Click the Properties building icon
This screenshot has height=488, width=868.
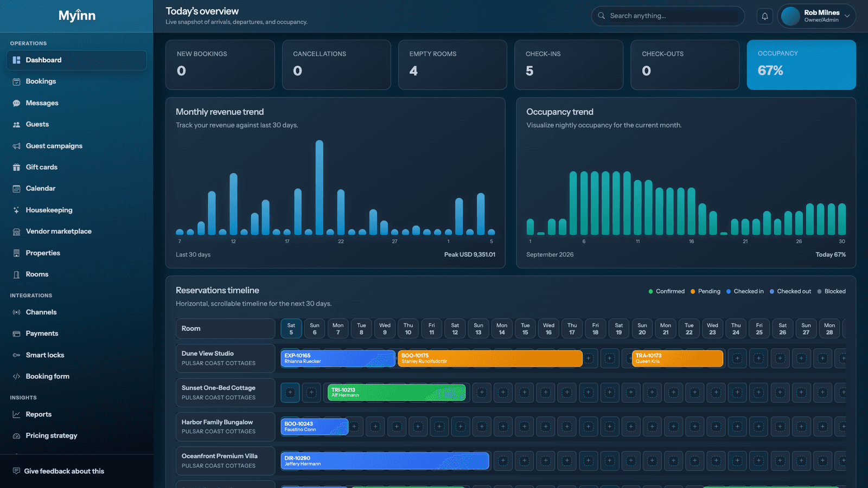16,253
